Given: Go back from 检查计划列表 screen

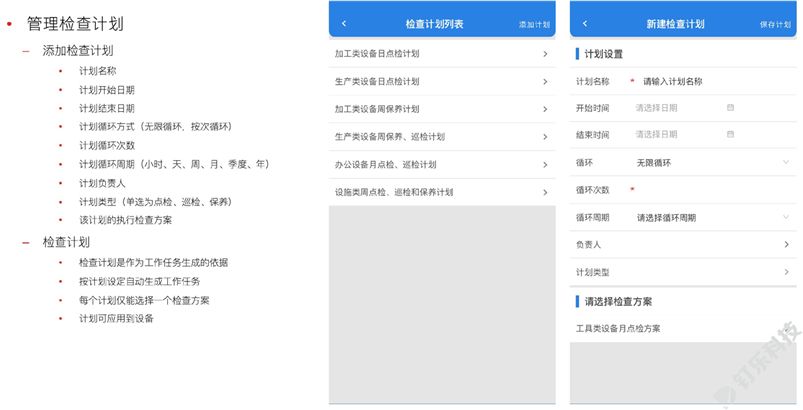Looking at the screenshot, I should (x=344, y=24).
